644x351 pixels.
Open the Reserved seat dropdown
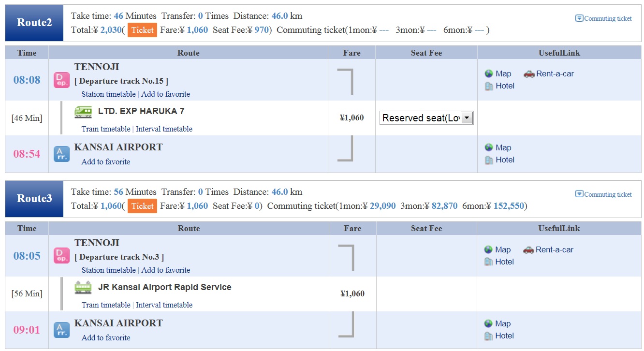tap(426, 118)
